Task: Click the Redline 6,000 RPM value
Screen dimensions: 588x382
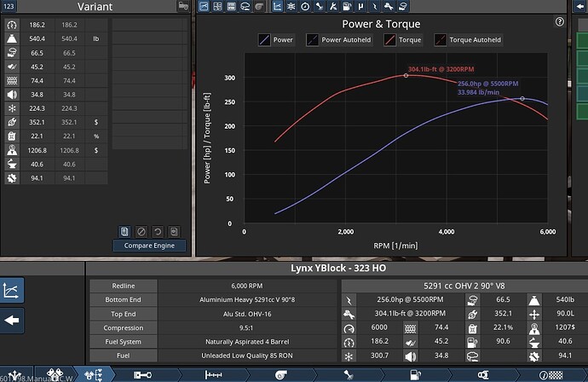Action: point(247,286)
